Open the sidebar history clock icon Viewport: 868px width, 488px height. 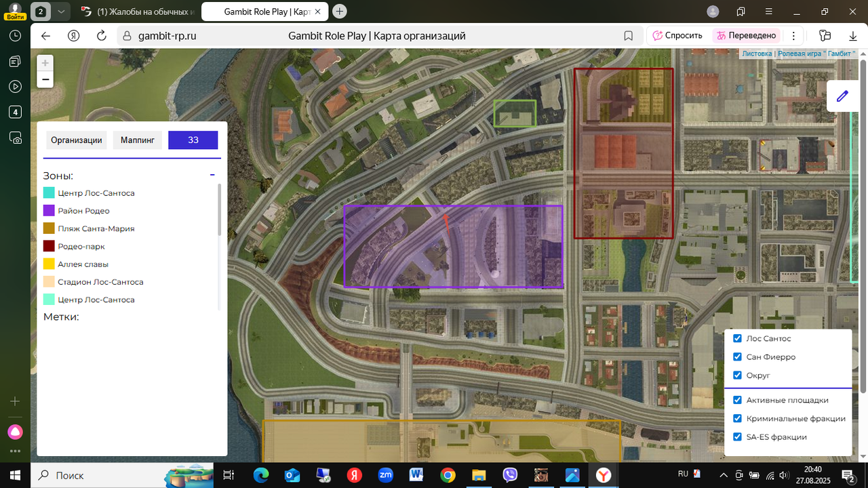(x=15, y=36)
